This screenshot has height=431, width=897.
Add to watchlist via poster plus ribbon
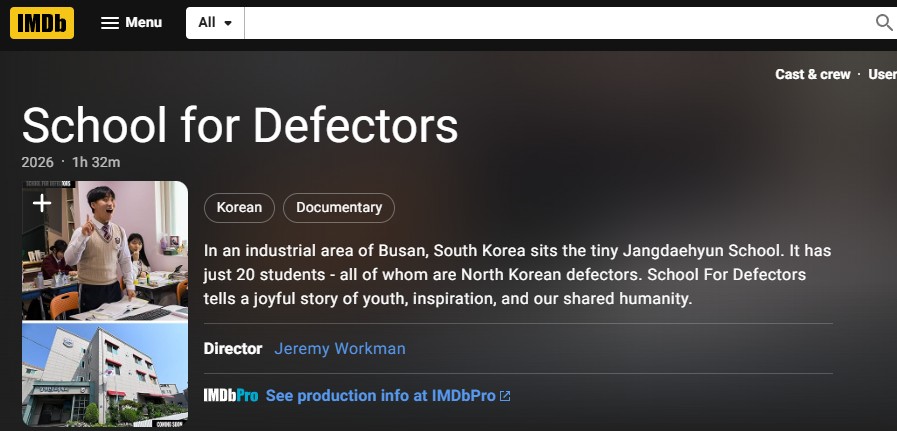point(41,204)
